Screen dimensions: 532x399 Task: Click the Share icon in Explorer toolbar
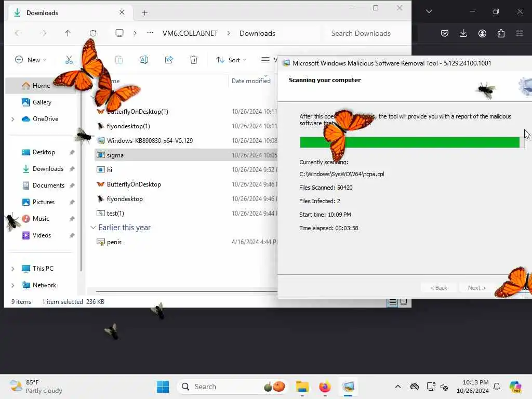point(169,60)
